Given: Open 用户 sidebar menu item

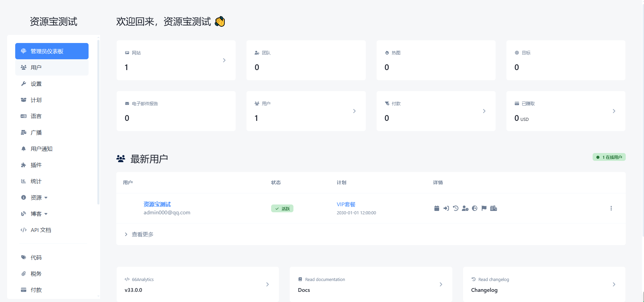Looking at the screenshot, I should click(52, 67).
